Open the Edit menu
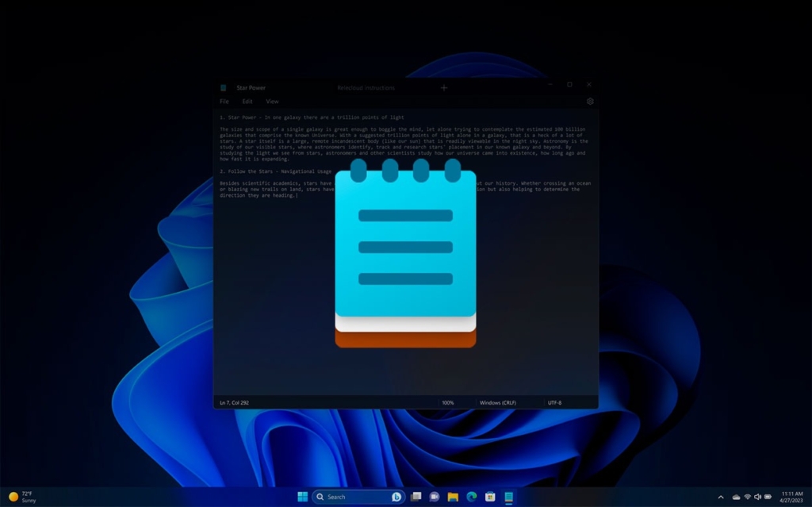Viewport: 812px width, 507px height. click(x=247, y=102)
